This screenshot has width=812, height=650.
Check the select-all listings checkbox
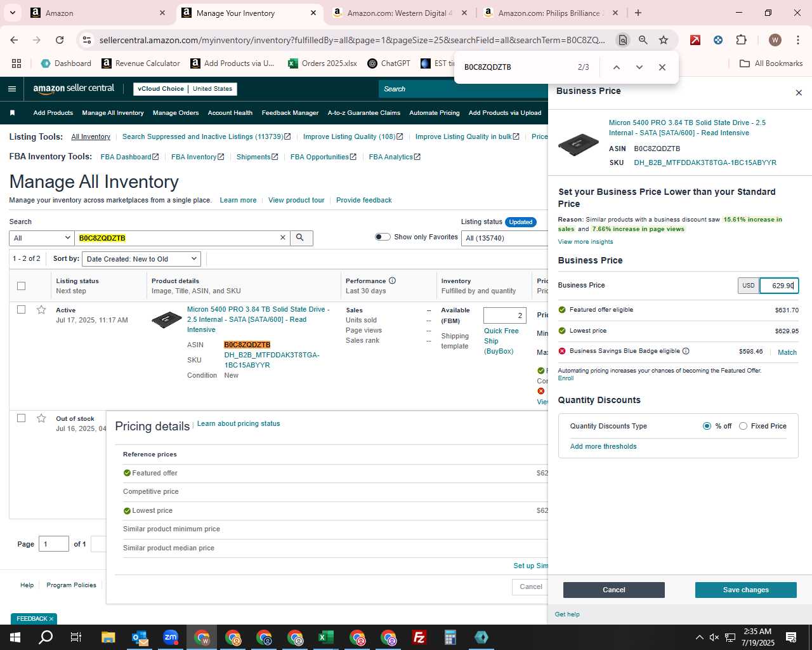click(x=21, y=286)
